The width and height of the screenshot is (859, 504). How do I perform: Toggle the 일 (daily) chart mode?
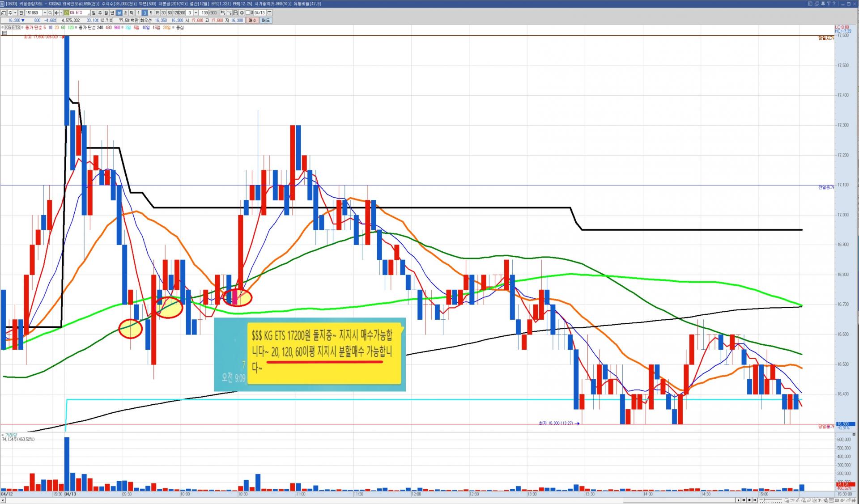(94, 13)
